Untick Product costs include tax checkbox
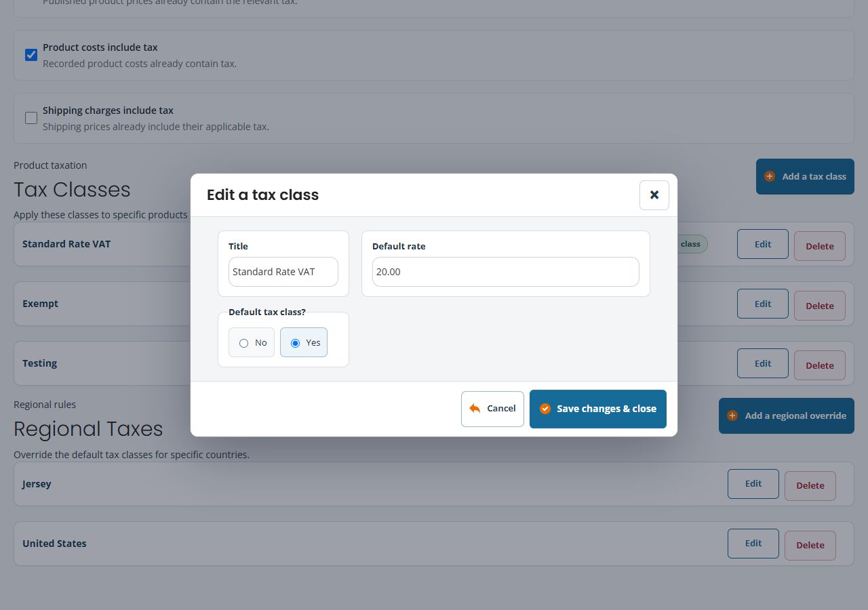 click(31, 55)
